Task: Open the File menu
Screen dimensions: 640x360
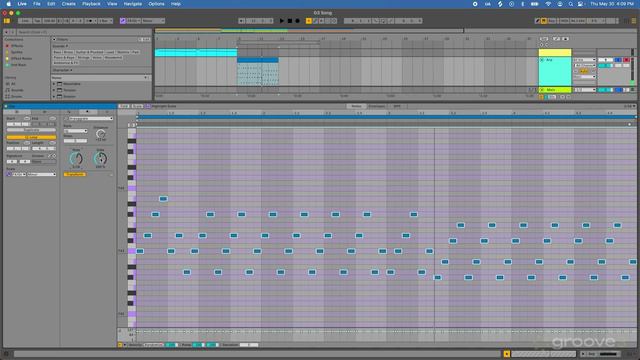Action: point(37,4)
